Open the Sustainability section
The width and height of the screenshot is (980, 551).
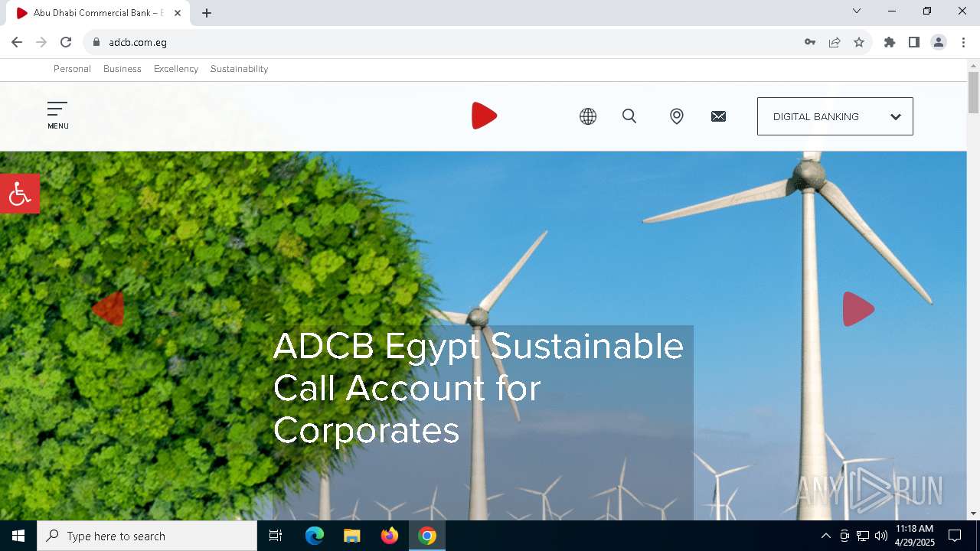239,69
